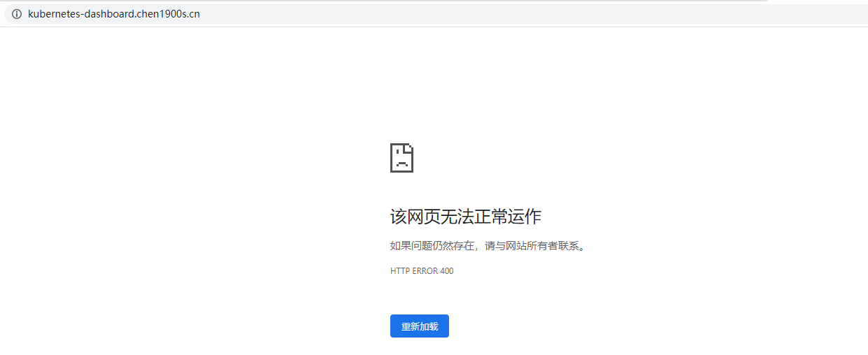The image size is (868, 355).
Task: Click the site information icon in address bar
Action: tap(17, 14)
